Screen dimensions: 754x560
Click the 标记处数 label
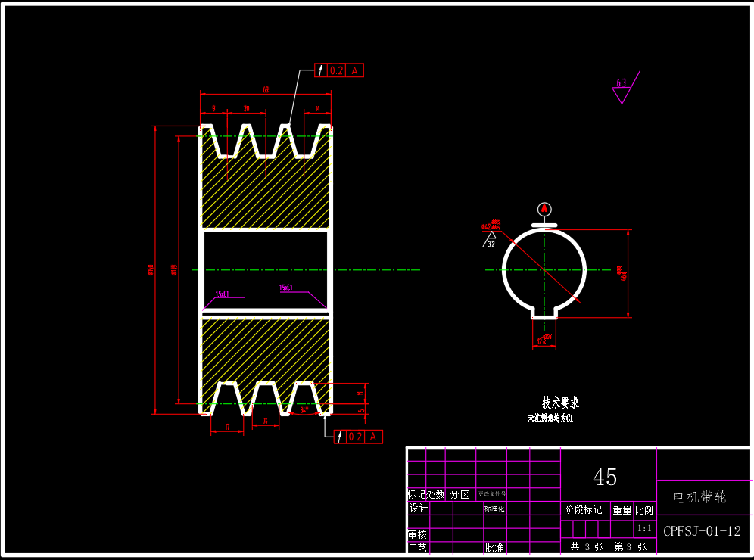[426, 495]
